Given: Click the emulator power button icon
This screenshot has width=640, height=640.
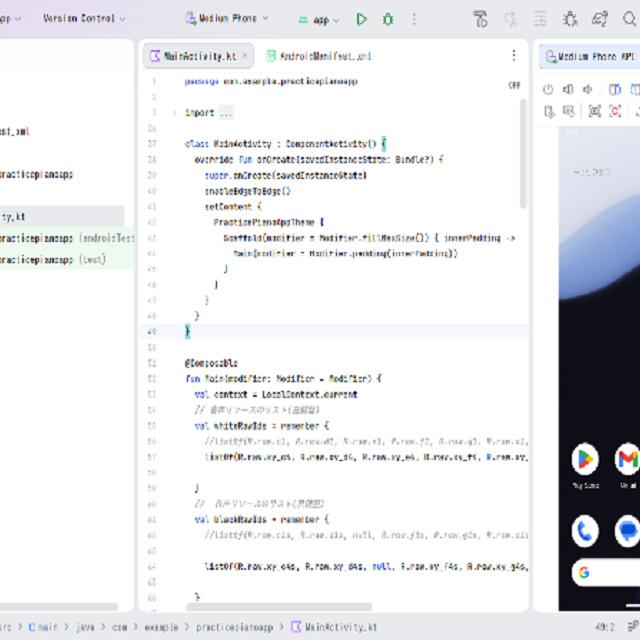Looking at the screenshot, I should coord(548,89).
